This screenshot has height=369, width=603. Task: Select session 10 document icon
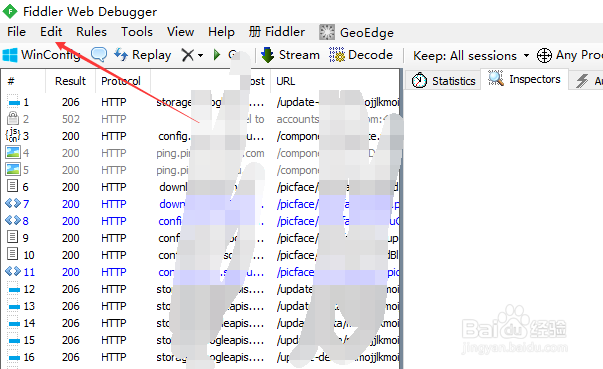pyautogui.click(x=13, y=254)
